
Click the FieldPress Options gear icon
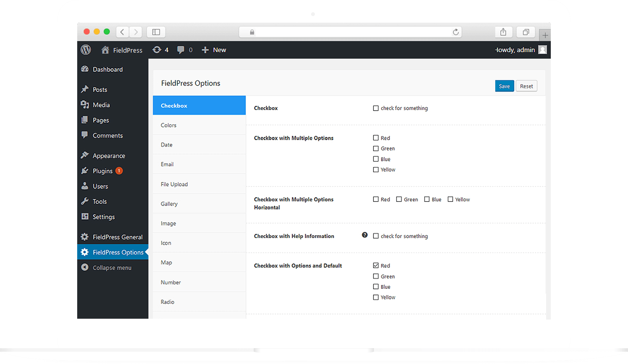click(85, 252)
